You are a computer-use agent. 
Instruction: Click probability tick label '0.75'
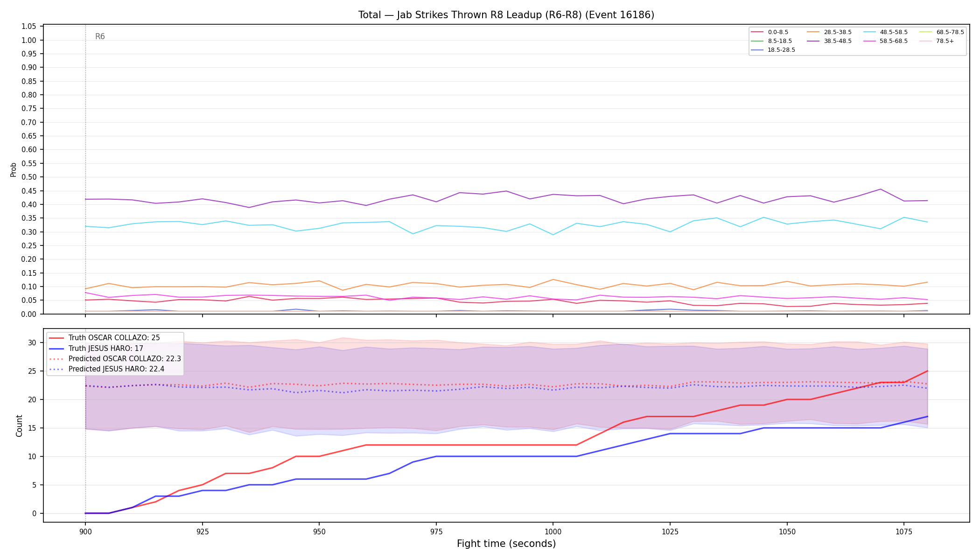29,109
